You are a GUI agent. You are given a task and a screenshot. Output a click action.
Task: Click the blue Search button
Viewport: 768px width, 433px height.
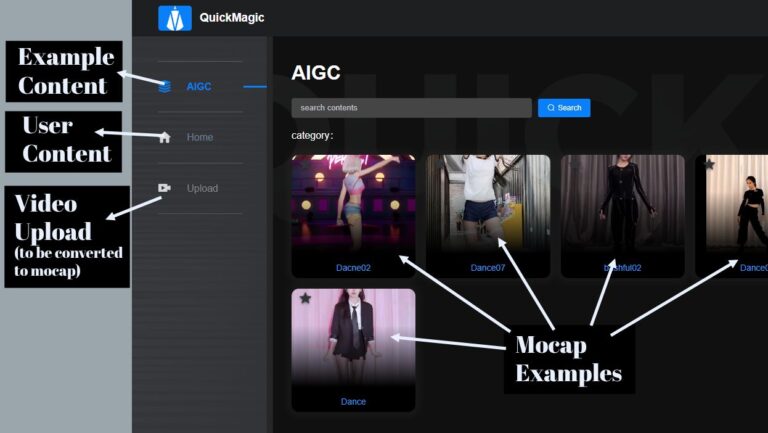click(564, 108)
